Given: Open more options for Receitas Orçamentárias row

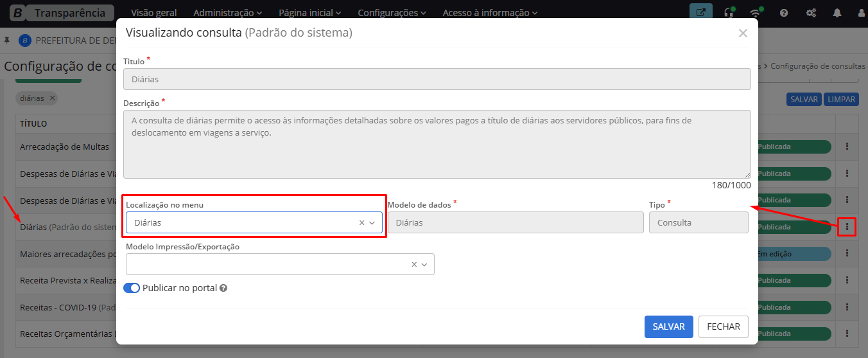Looking at the screenshot, I should pos(847,334).
